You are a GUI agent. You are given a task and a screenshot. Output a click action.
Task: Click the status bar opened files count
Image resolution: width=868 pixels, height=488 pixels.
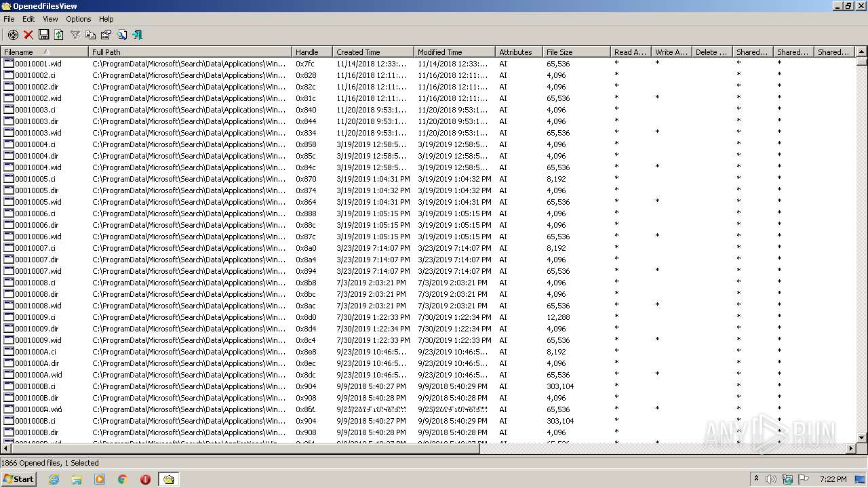50,463
